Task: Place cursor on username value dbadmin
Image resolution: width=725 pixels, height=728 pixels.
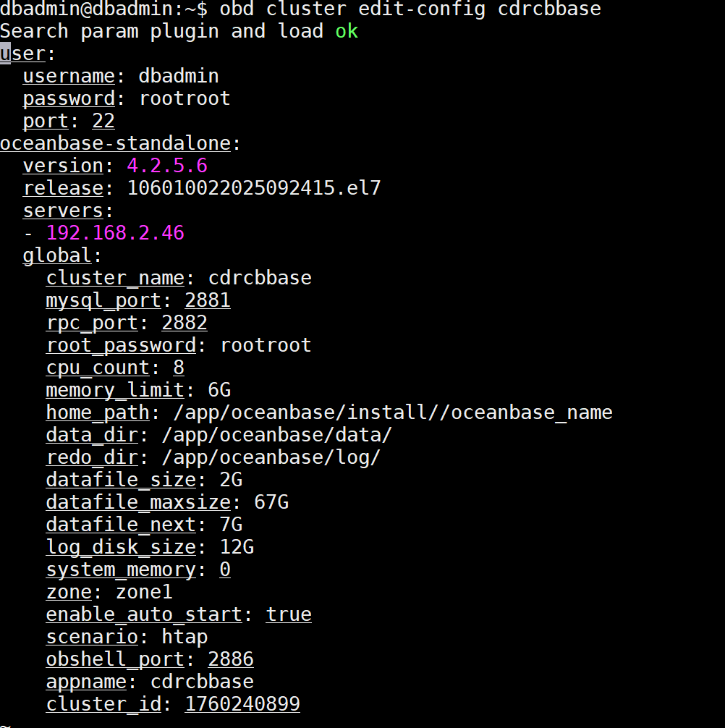Action: click(x=178, y=76)
